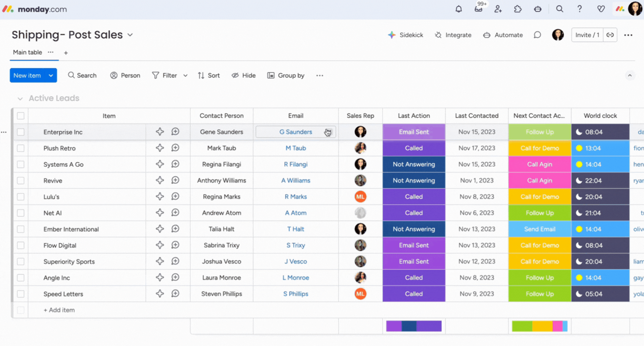This screenshot has height=346, width=644.
Task: Open Next Contact status dropdown for Ember International
Action: [540, 229]
